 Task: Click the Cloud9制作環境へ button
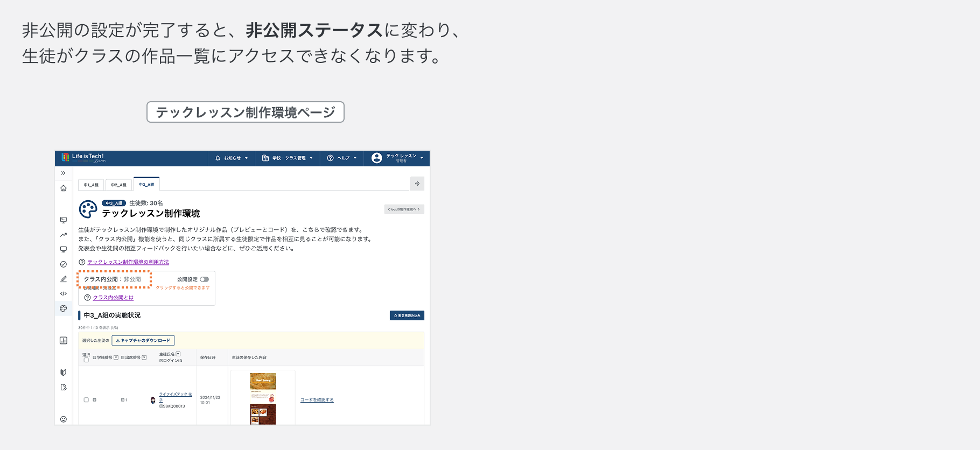point(404,209)
